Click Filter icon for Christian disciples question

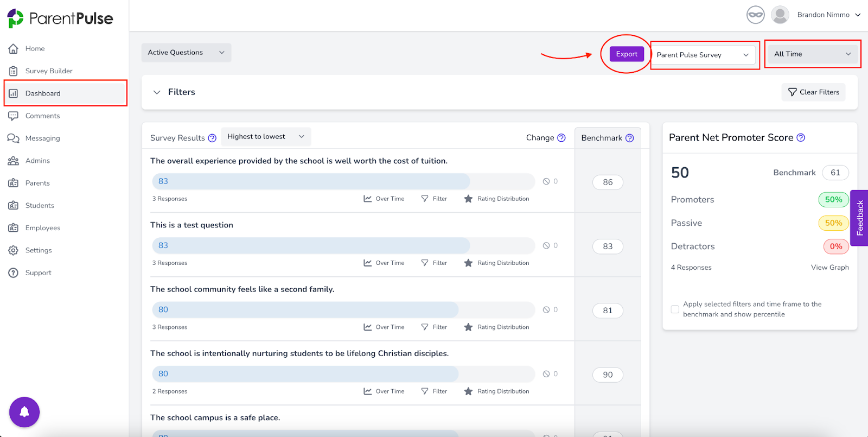tap(425, 391)
